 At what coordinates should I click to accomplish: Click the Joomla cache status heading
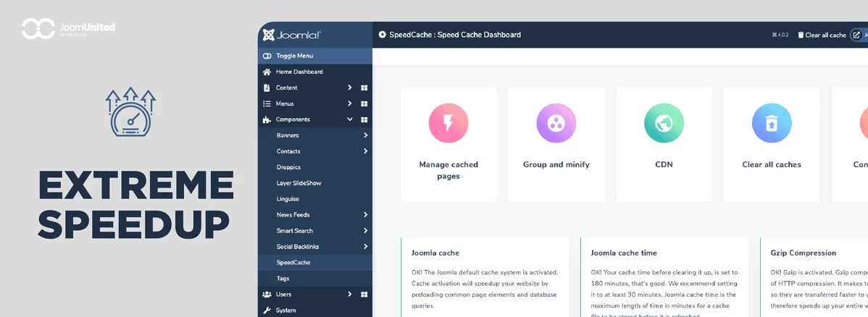[x=435, y=253]
